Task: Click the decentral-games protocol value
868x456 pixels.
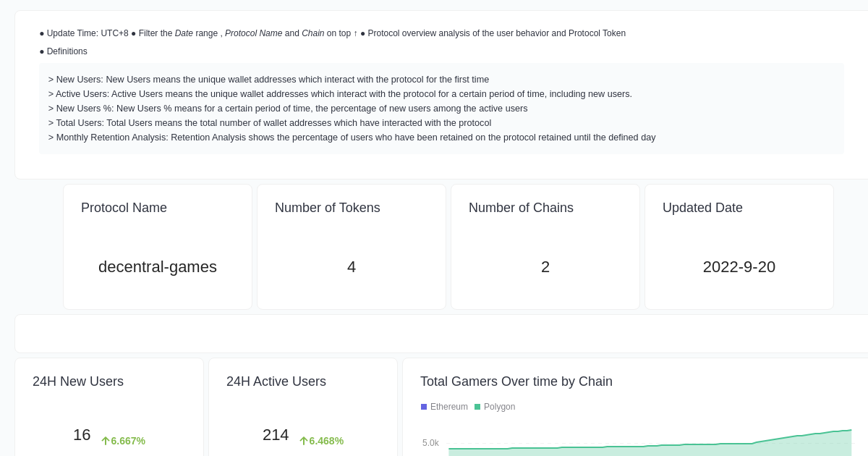Action: click(158, 267)
